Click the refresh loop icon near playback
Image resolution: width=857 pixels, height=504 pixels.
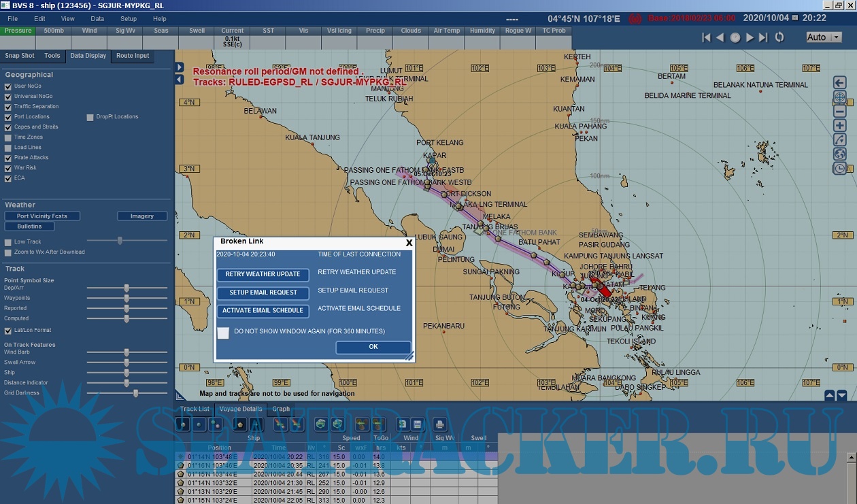779,37
